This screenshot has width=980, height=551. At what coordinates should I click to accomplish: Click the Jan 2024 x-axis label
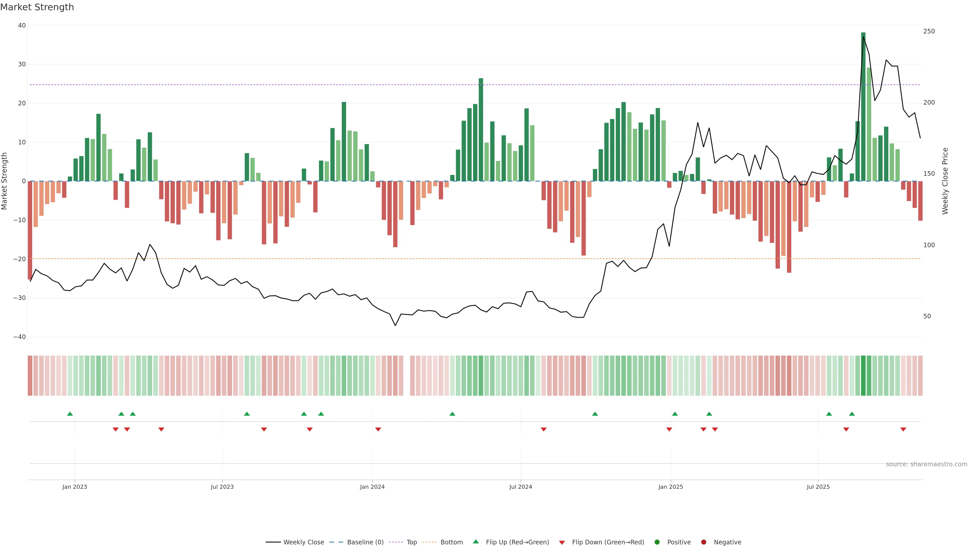coord(372,487)
